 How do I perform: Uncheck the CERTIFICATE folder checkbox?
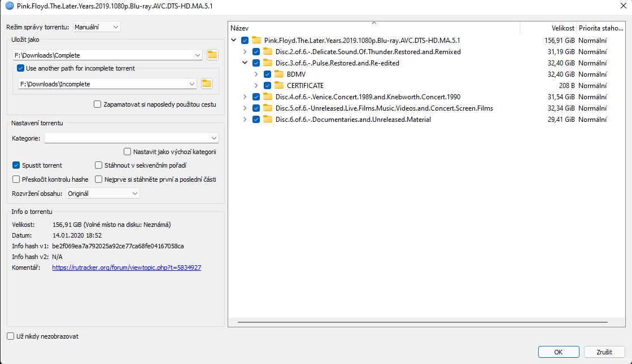[x=267, y=85]
